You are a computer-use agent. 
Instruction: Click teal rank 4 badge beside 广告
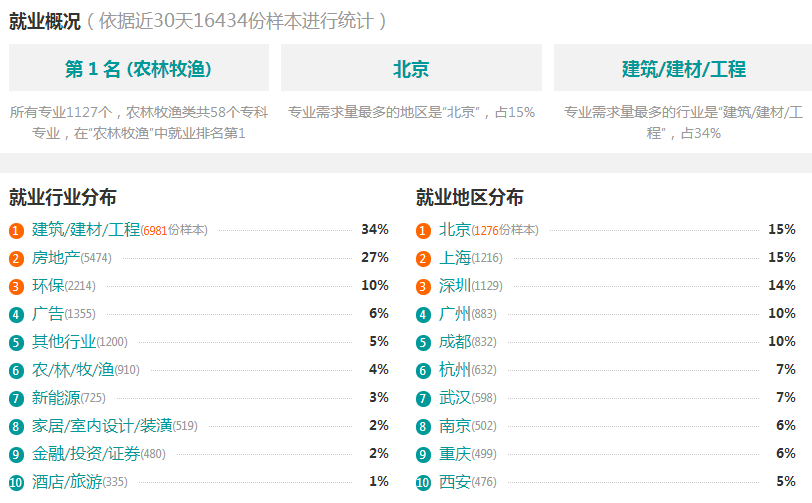pos(16,314)
